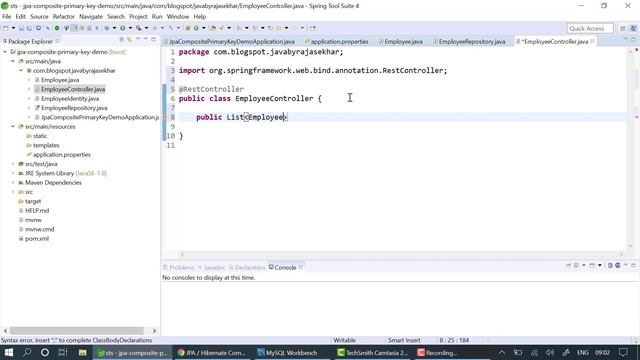The image size is (640, 360).
Task: Open the File menu
Action: pyautogui.click(x=7, y=17)
